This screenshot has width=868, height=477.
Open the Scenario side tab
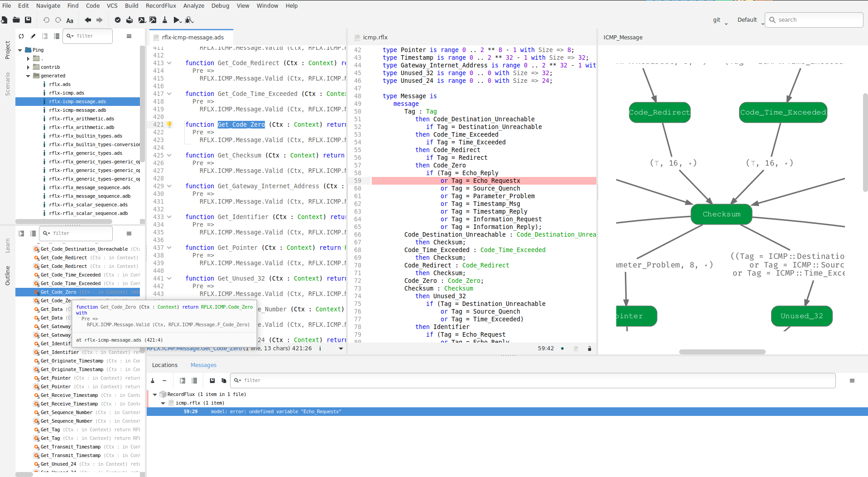(7, 84)
